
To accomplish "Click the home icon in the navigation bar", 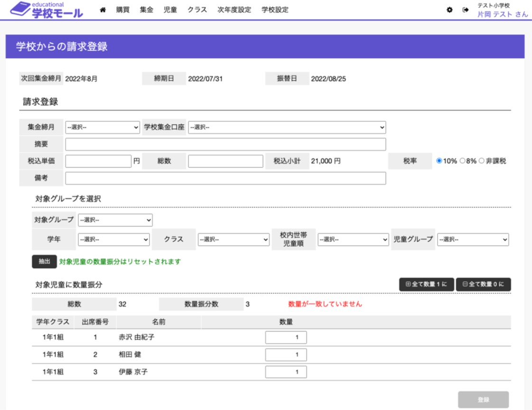I will coord(103,10).
